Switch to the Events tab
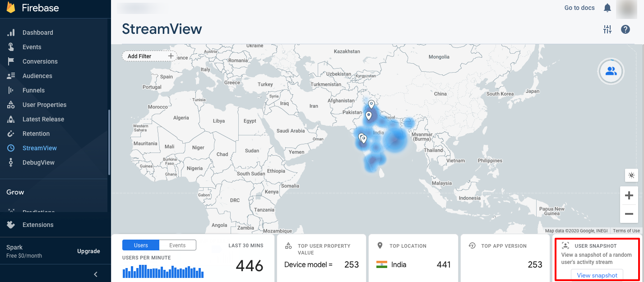 pos(178,245)
